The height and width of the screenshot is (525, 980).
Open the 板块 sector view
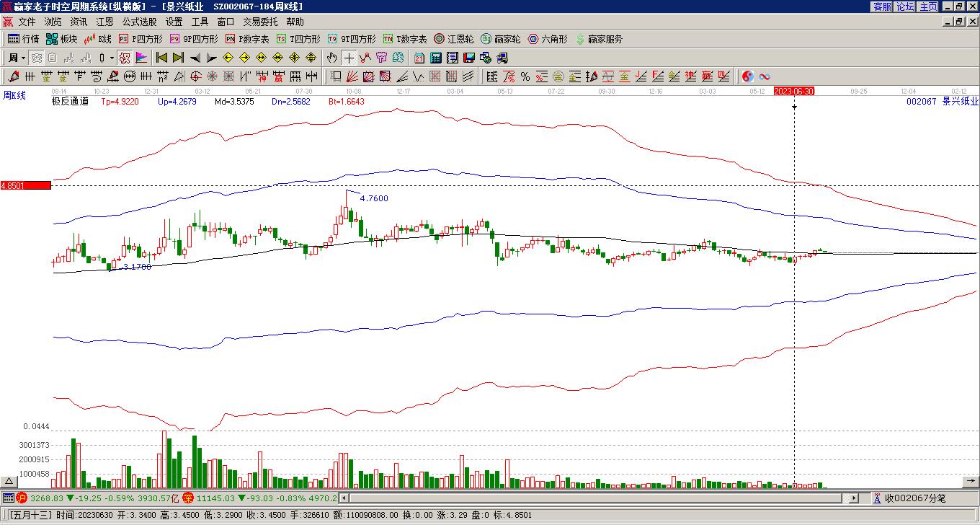click(x=61, y=39)
